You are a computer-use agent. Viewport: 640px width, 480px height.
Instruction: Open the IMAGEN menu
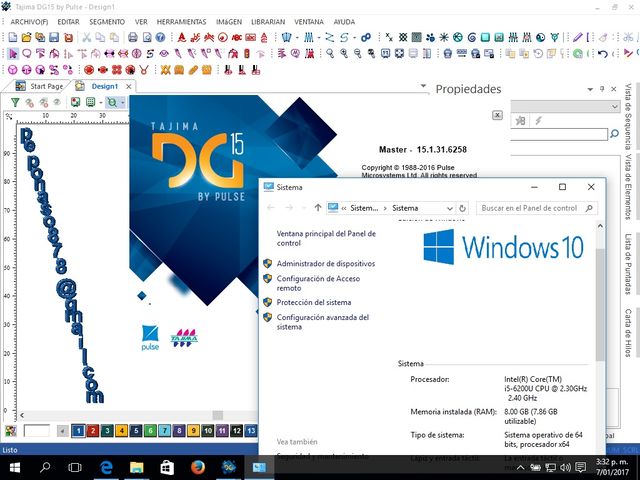pos(229,22)
